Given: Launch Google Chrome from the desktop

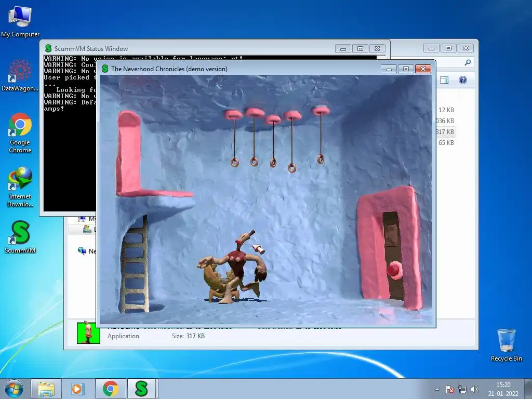Looking at the screenshot, I should pyautogui.click(x=20, y=133).
